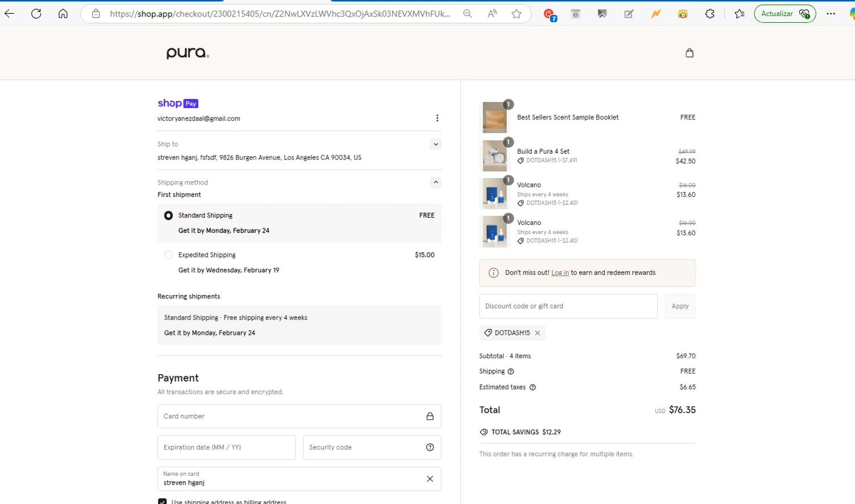Click the Card number field
855x504 pixels.
299,416
